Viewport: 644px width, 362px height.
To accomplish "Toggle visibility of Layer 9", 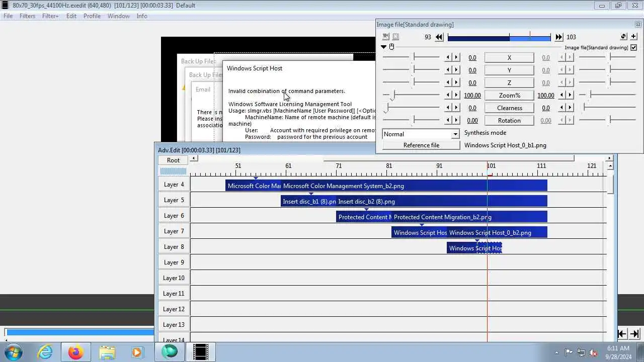I will tap(174, 262).
